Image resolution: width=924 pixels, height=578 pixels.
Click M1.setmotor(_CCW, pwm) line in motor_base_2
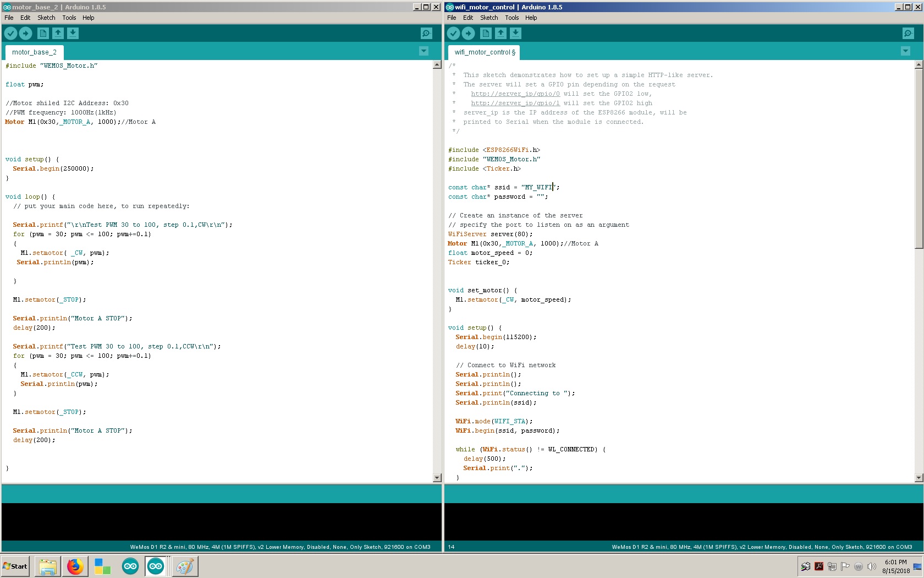(x=65, y=374)
